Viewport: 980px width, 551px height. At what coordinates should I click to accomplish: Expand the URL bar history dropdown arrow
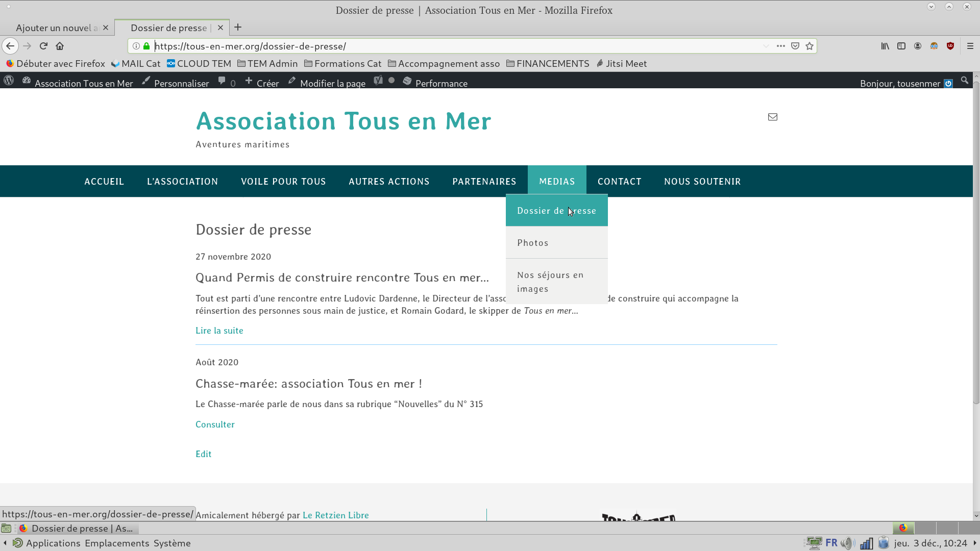(766, 46)
